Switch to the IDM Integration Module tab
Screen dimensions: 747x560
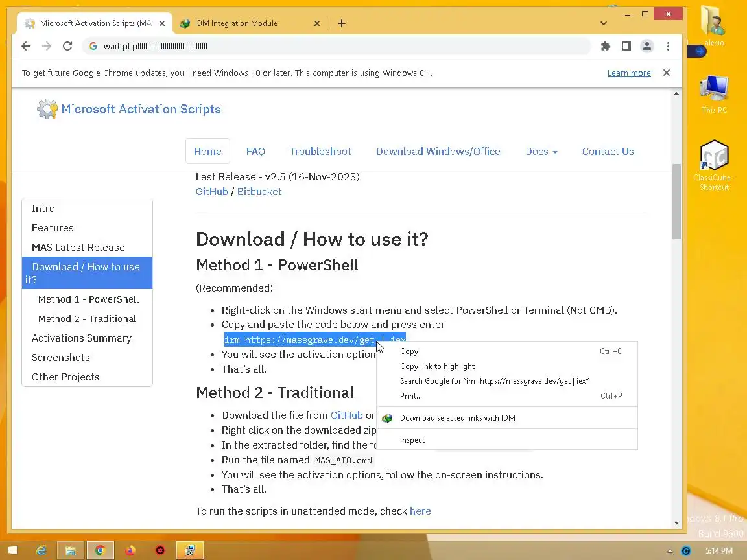(x=250, y=23)
